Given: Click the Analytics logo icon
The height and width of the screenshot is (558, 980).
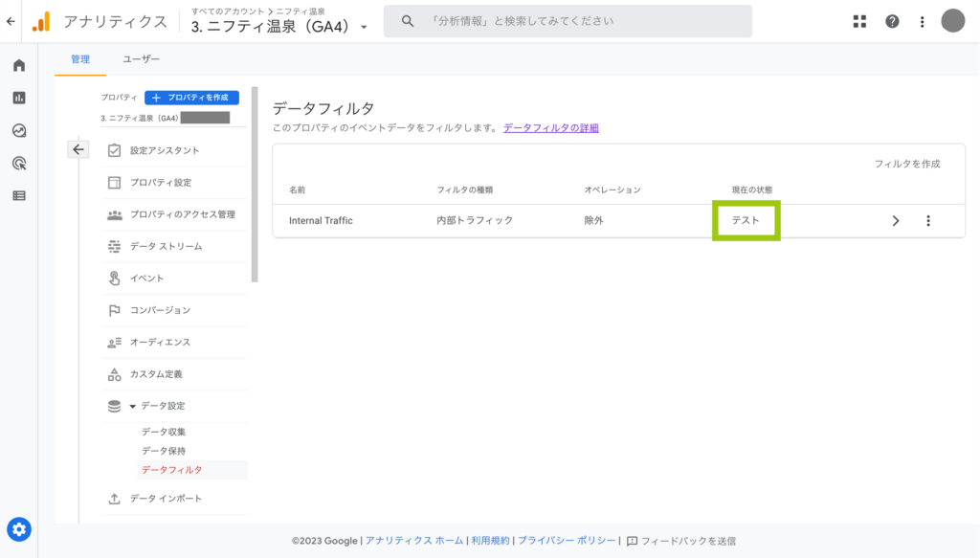Looking at the screenshot, I should point(41,21).
